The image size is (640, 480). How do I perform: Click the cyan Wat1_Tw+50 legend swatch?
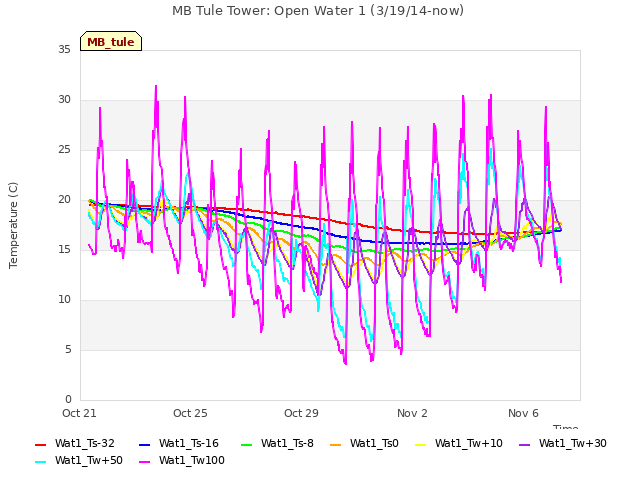click(41, 462)
